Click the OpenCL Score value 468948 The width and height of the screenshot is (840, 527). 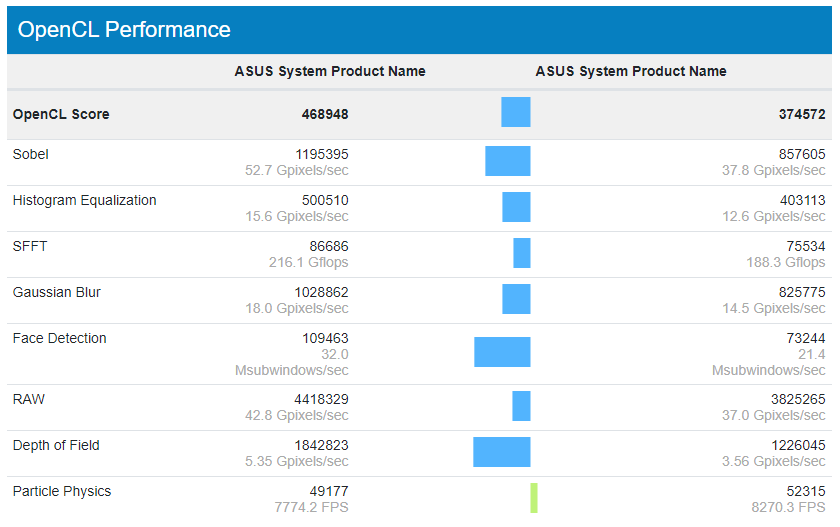325,114
